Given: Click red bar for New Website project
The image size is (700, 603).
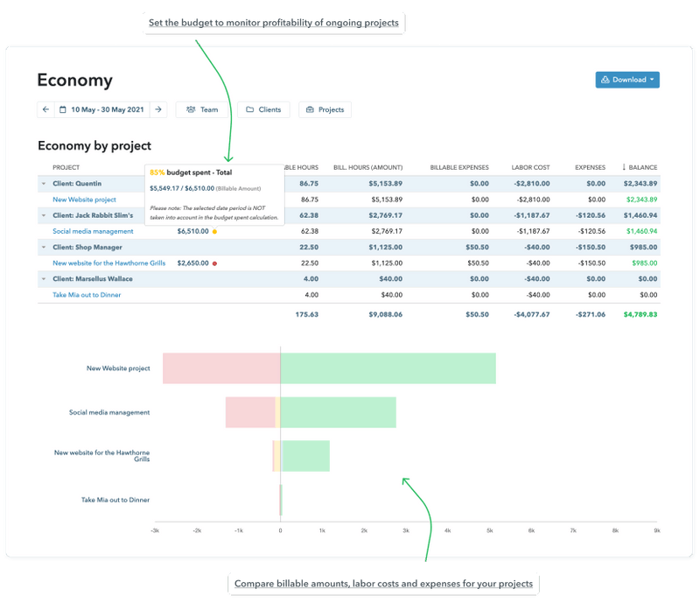Looking at the screenshot, I should [221, 368].
